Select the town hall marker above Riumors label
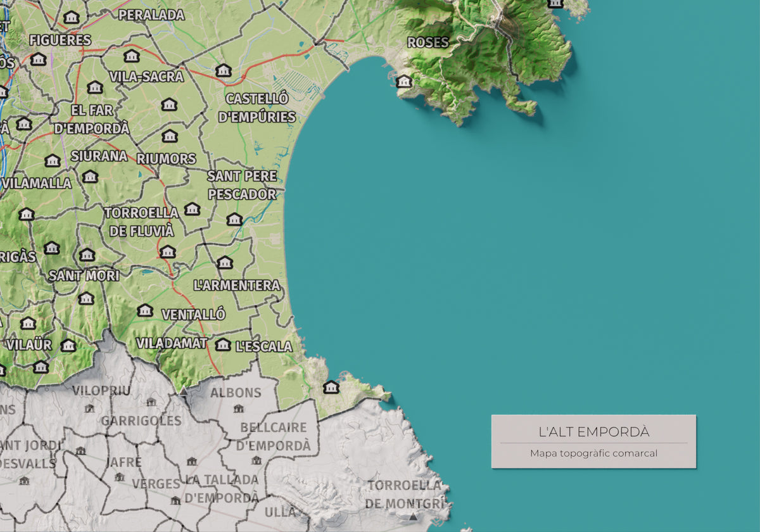This screenshot has width=760, height=532. pyautogui.click(x=170, y=136)
